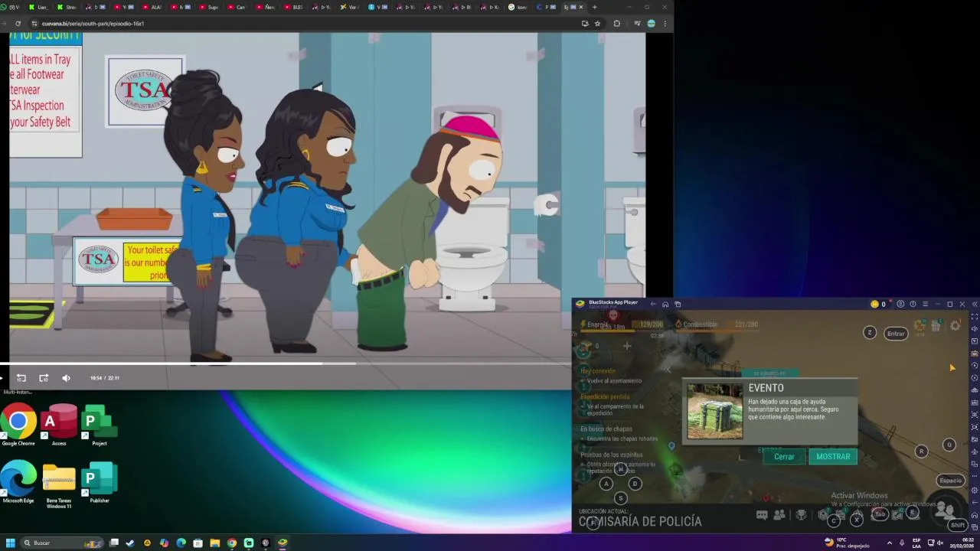Open Access desktop shortcut
Screen dimensions: 980x551
(59, 425)
